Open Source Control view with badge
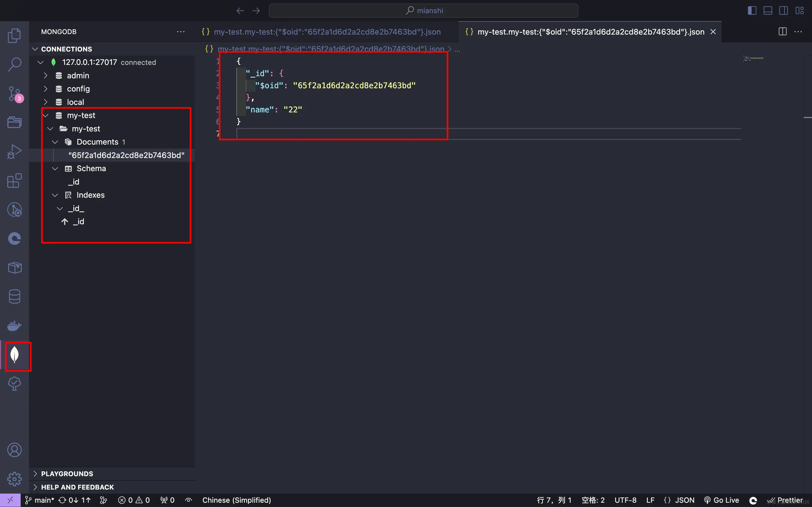 pos(15,94)
